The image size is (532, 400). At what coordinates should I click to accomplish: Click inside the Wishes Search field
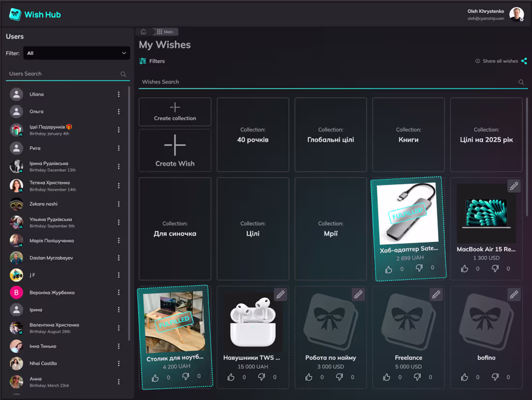[290, 82]
